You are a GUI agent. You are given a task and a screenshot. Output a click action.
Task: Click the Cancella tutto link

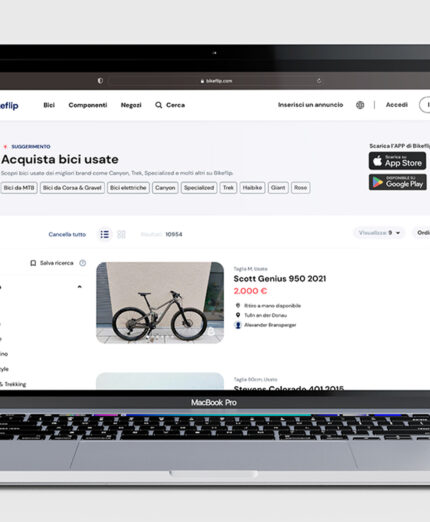tap(67, 234)
